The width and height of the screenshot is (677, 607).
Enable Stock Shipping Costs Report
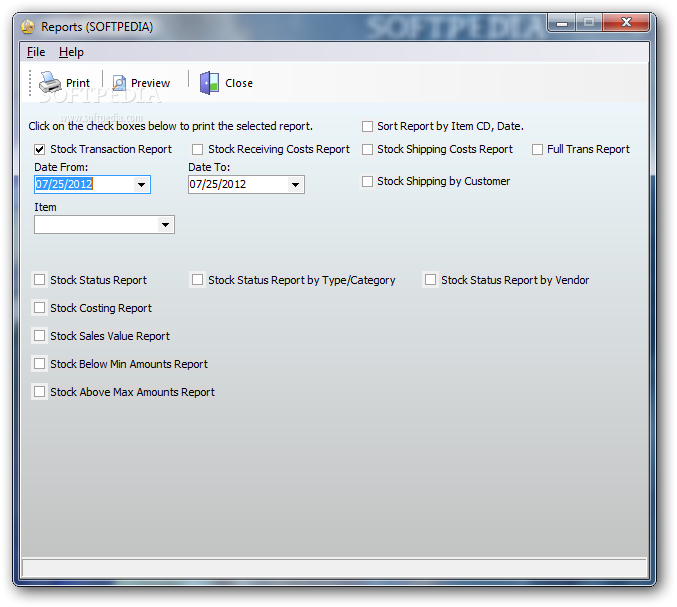coord(367,149)
